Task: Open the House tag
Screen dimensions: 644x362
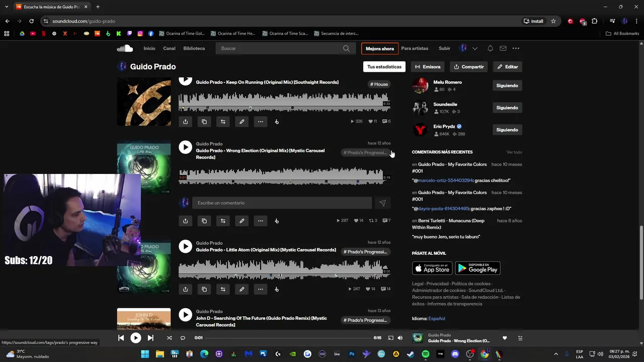Action: pos(379,84)
